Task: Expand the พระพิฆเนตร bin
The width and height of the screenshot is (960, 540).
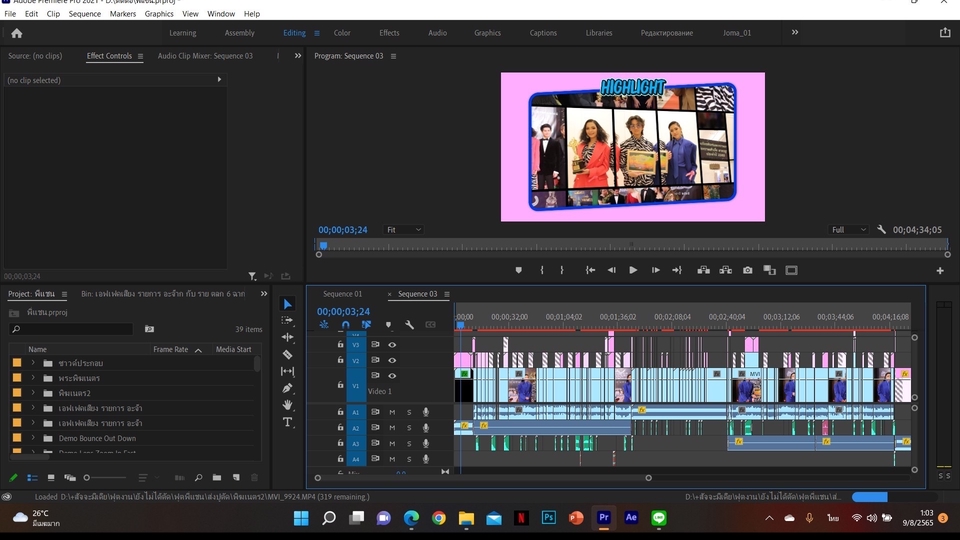Action: (33, 378)
